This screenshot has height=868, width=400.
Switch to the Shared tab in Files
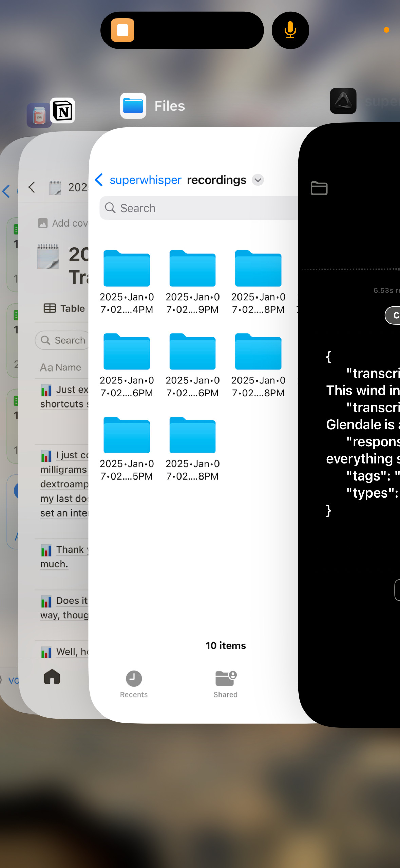tap(226, 684)
